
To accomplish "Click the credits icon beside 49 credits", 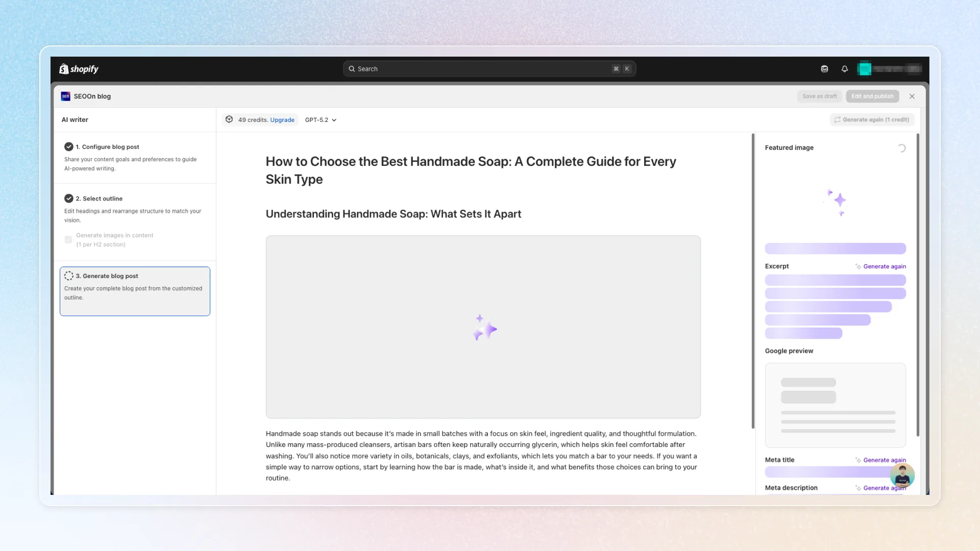I will pos(229,119).
